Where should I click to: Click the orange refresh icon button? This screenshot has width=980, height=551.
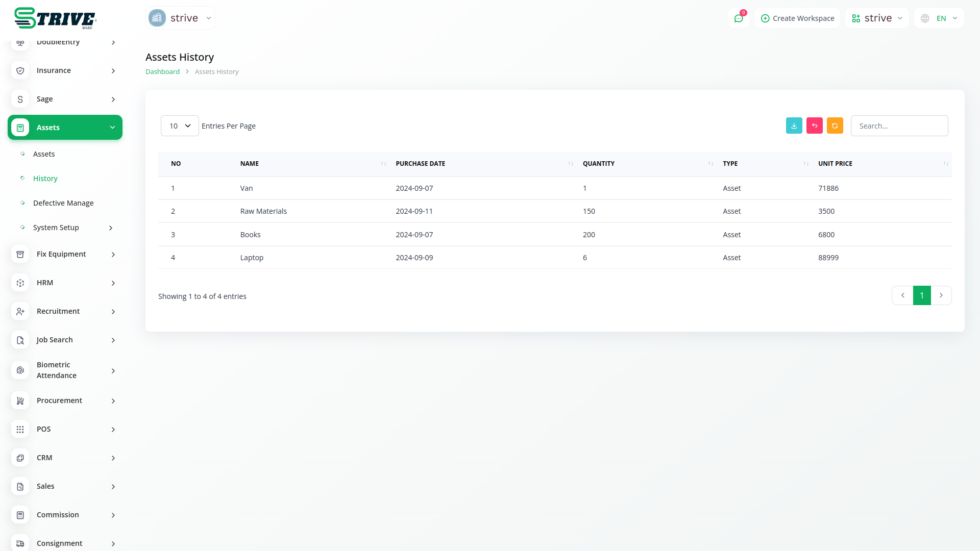tap(835, 126)
